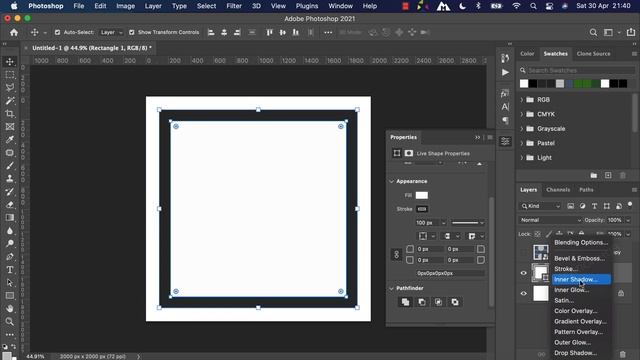Image resolution: width=640 pixels, height=360 pixels.
Task: Select the Hand tool
Action: (10, 309)
